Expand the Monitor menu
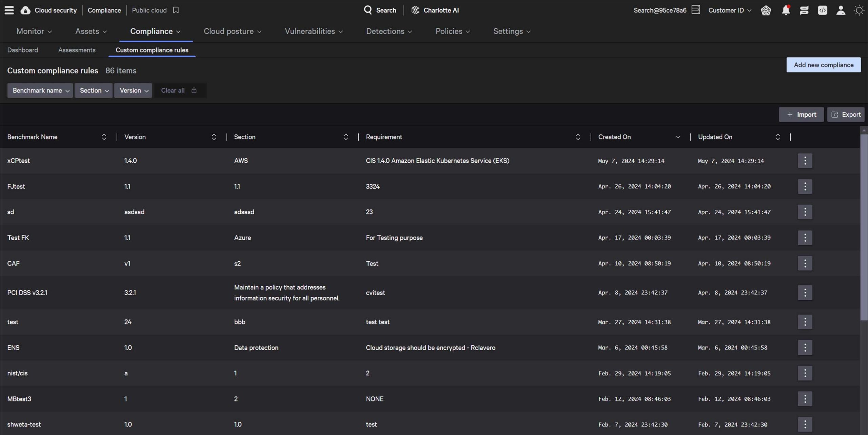 pyautogui.click(x=34, y=31)
